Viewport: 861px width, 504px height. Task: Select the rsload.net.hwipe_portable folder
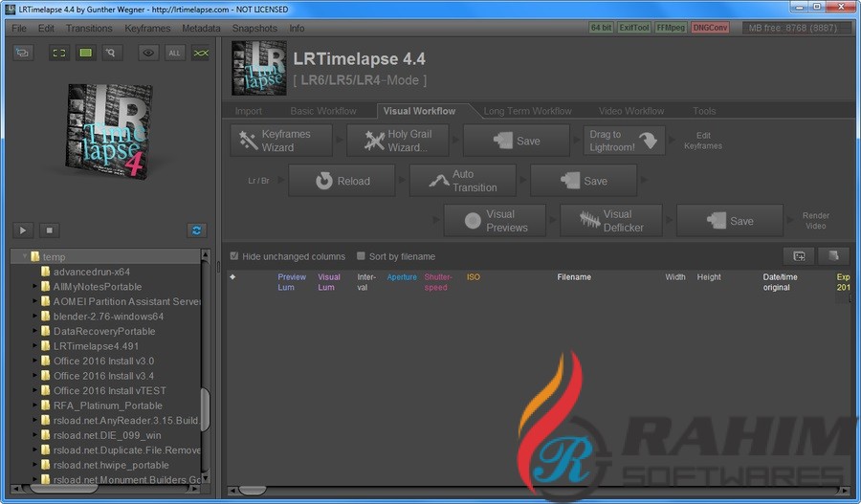111,464
